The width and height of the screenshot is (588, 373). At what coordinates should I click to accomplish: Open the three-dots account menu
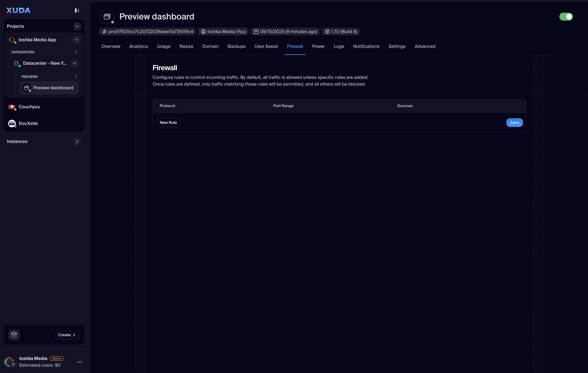click(x=80, y=362)
